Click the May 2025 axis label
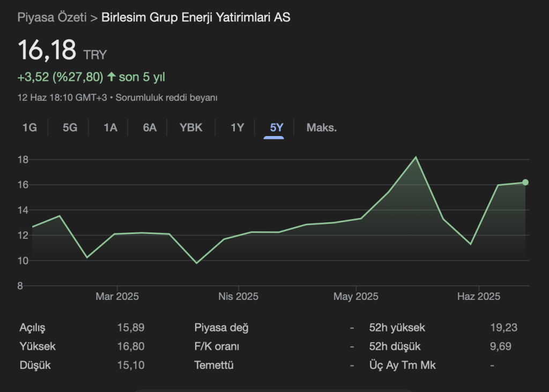 click(355, 296)
